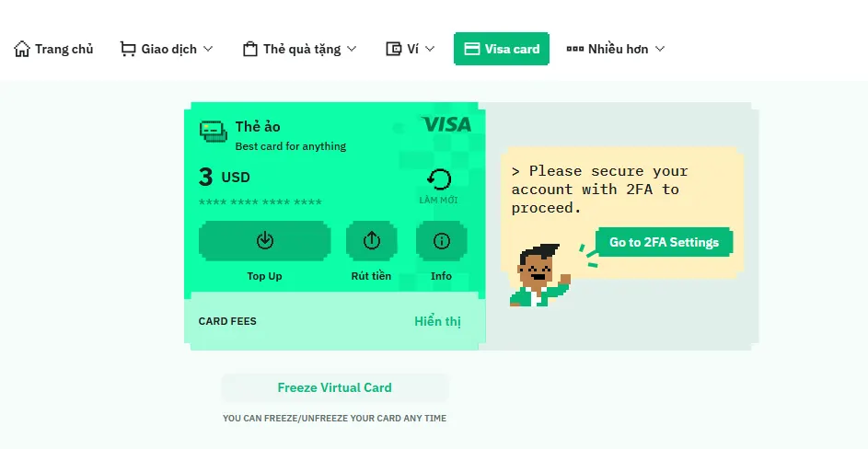Click the Trang chủ home icon
868x449 pixels.
[22, 49]
